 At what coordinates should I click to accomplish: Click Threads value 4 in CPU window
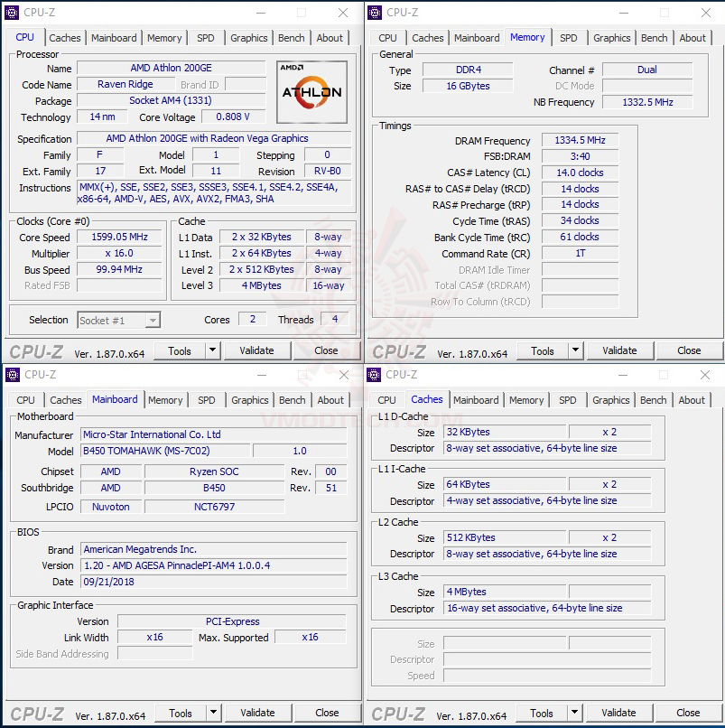click(x=335, y=319)
